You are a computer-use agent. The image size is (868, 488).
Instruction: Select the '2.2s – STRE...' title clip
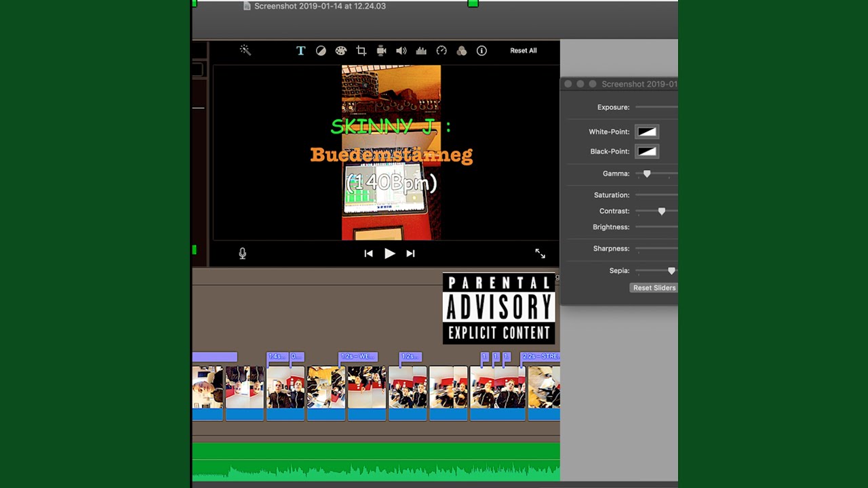coord(540,357)
